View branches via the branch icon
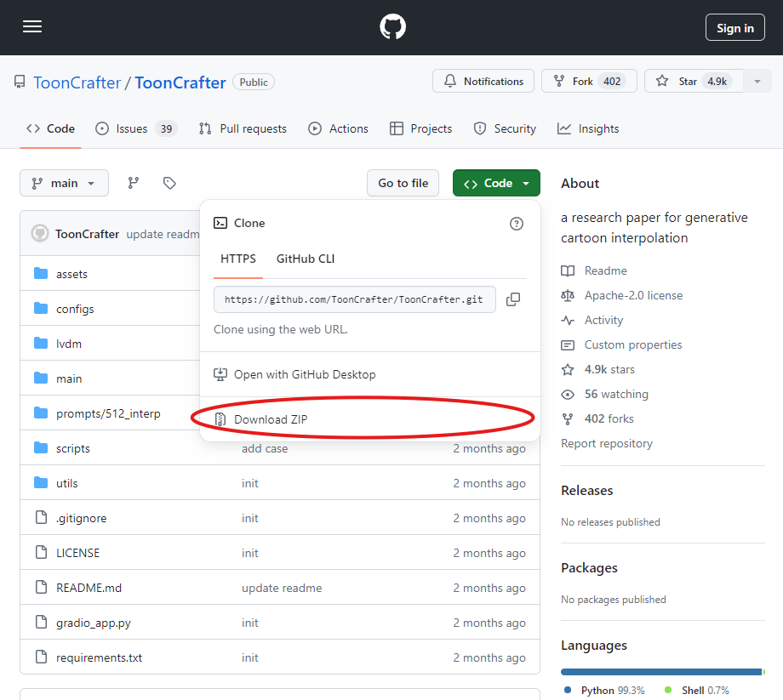 tap(134, 183)
